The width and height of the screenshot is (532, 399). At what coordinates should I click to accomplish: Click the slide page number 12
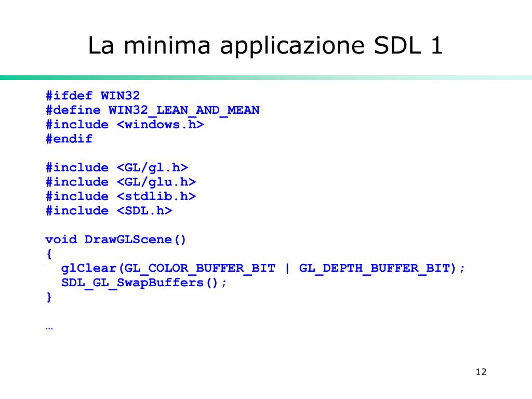tap(481, 372)
